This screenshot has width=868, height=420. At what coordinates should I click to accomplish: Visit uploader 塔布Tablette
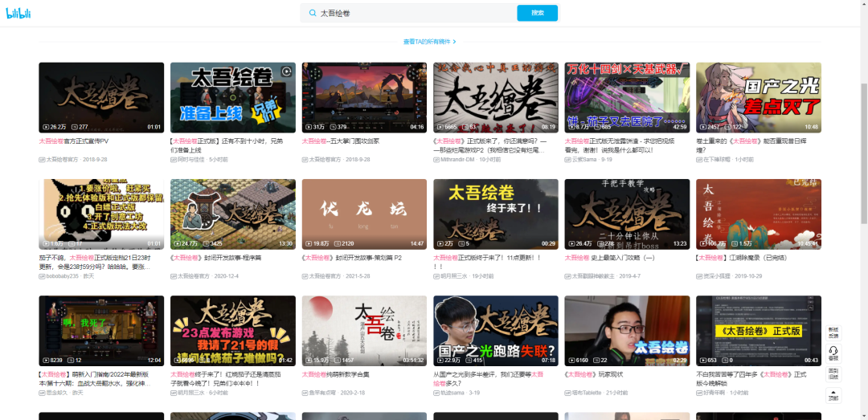[587, 393]
